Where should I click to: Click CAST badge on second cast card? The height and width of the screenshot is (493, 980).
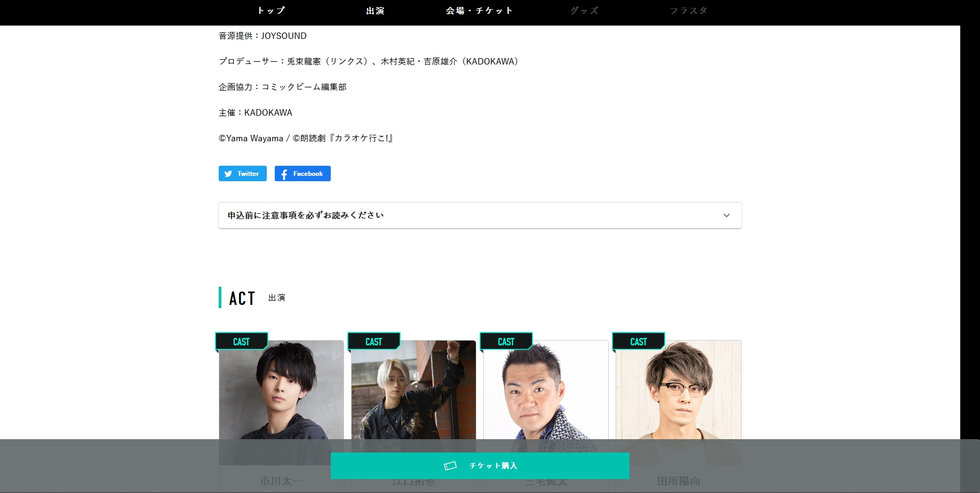click(x=373, y=342)
